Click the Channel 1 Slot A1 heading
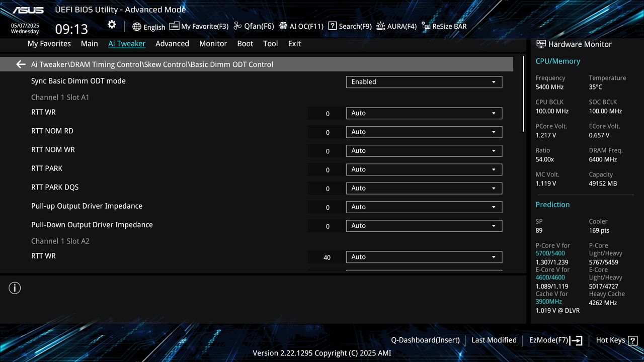The width and height of the screenshot is (644, 362). coord(60,97)
